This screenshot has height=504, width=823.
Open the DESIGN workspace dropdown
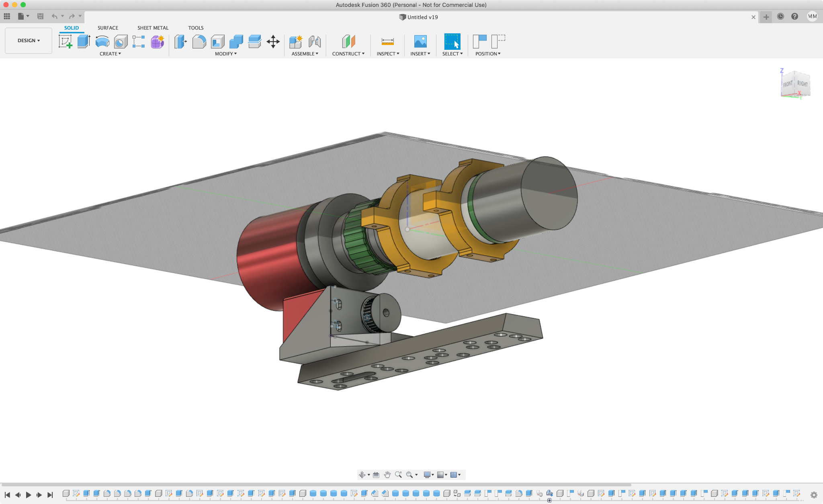[x=29, y=41]
